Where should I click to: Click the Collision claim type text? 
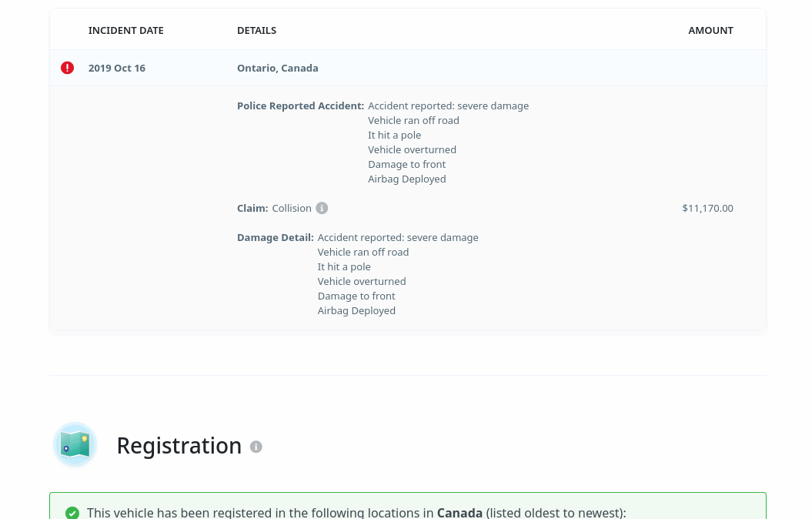click(x=292, y=208)
